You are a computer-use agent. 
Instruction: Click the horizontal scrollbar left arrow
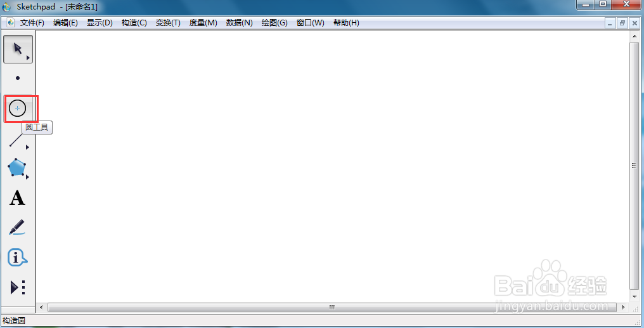point(41,307)
